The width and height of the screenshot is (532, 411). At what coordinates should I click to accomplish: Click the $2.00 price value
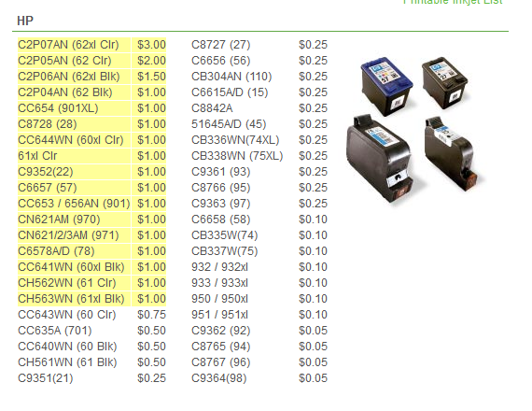151,61
